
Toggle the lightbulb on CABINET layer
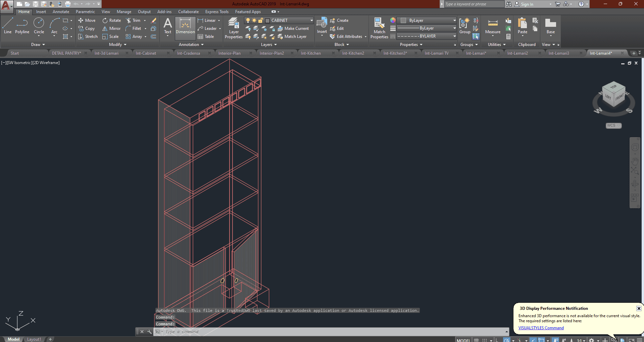pyautogui.click(x=248, y=20)
